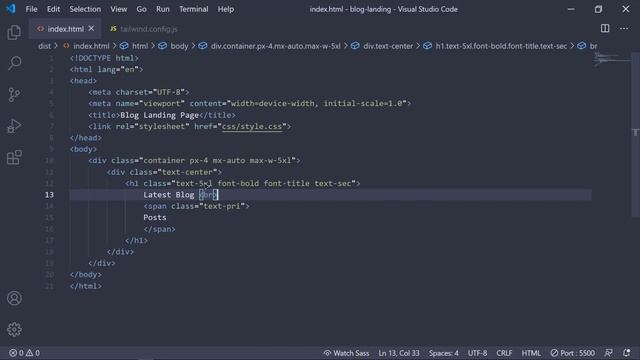Open the Terminal menu

[x=193, y=9]
